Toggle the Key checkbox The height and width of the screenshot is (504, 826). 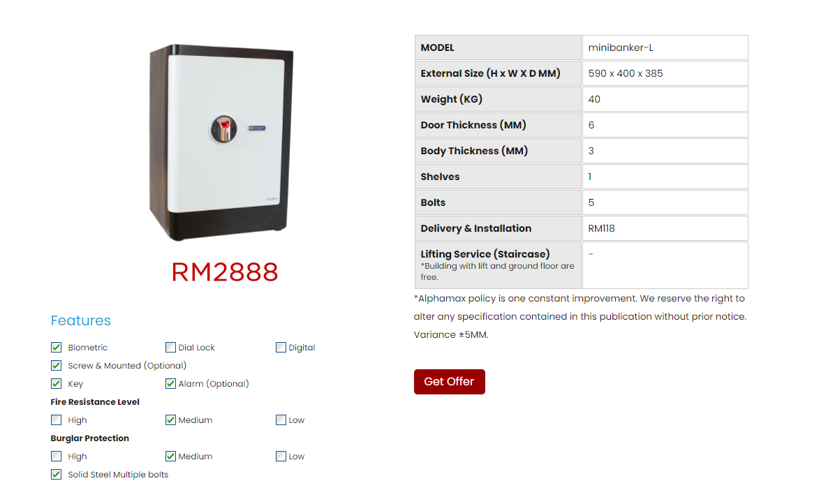[x=57, y=383]
